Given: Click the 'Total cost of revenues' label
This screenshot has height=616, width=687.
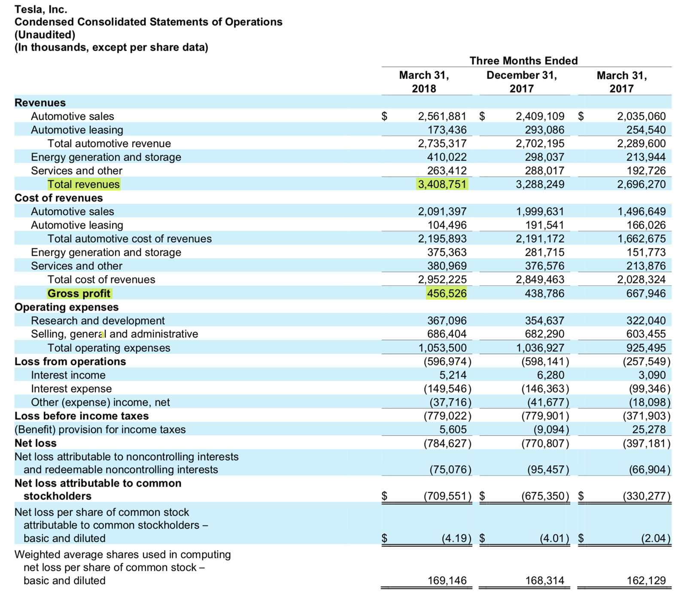Looking at the screenshot, I should tap(101, 280).
